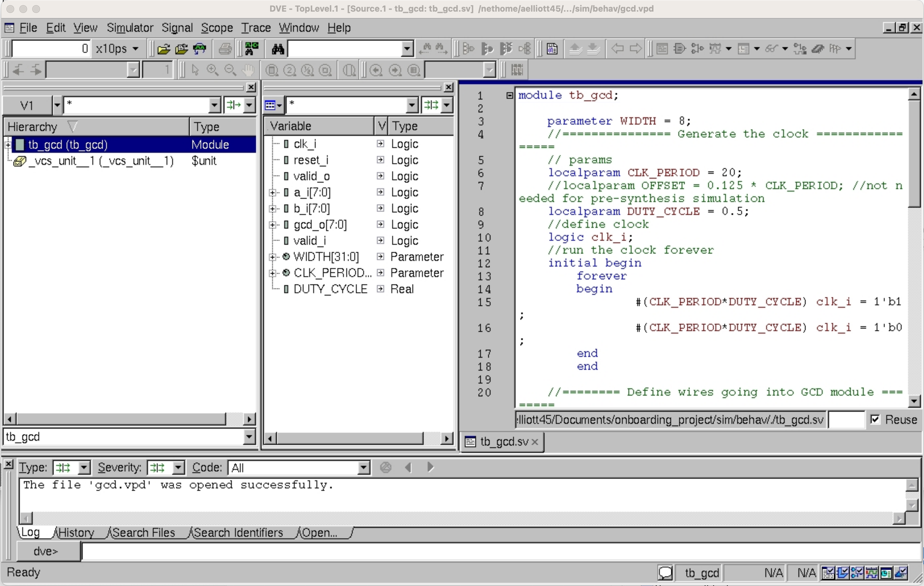This screenshot has height=586, width=924.
Task: Open the Code filter All dropdown
Action: (363, 468)
